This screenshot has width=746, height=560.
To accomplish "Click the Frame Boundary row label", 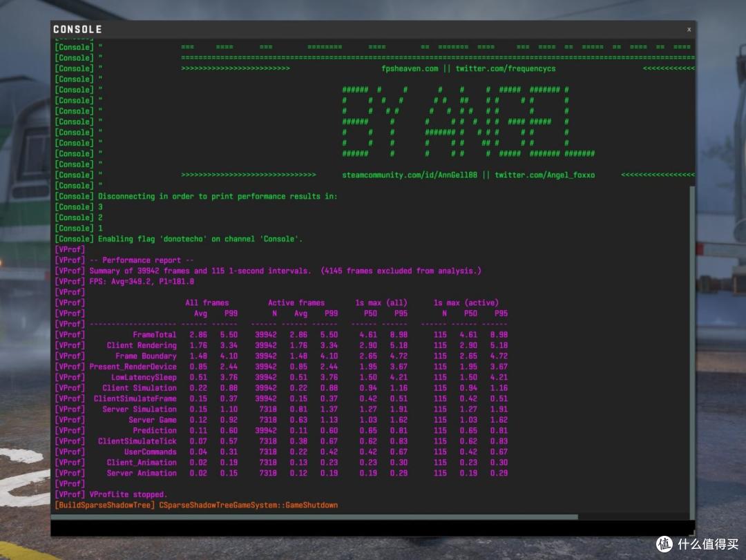I will pos(146,356).
